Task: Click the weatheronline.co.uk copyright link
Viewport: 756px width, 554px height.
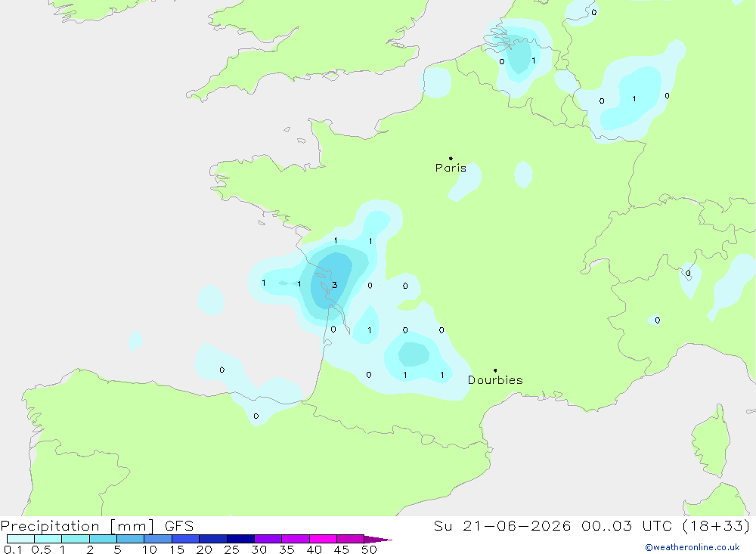Action: (692, 547)
